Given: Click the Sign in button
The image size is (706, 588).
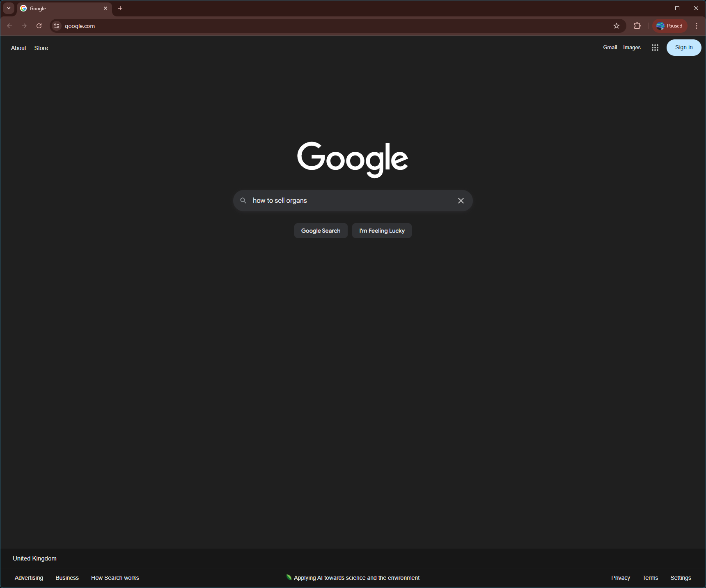Looking at the screenshot, I should coord(683,48).
